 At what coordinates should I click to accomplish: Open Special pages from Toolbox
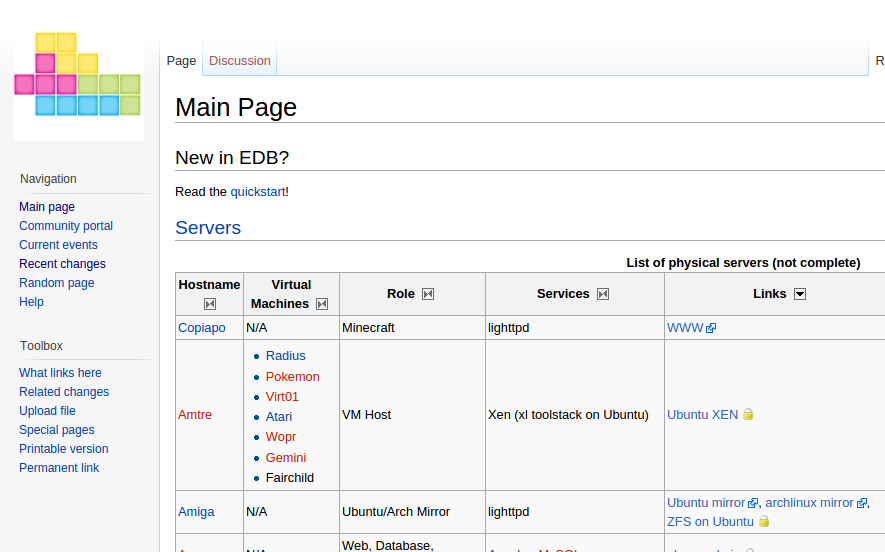tap(56, 430)
